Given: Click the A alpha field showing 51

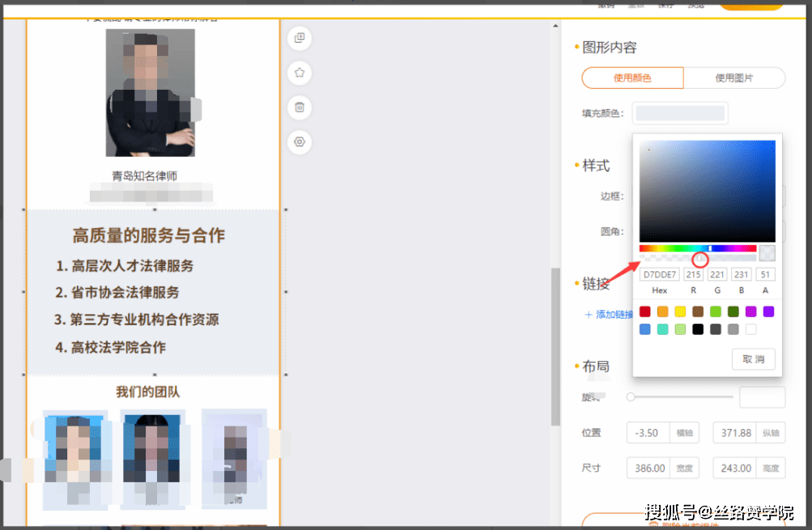Looking at the screenshot, I should [765, 274].
